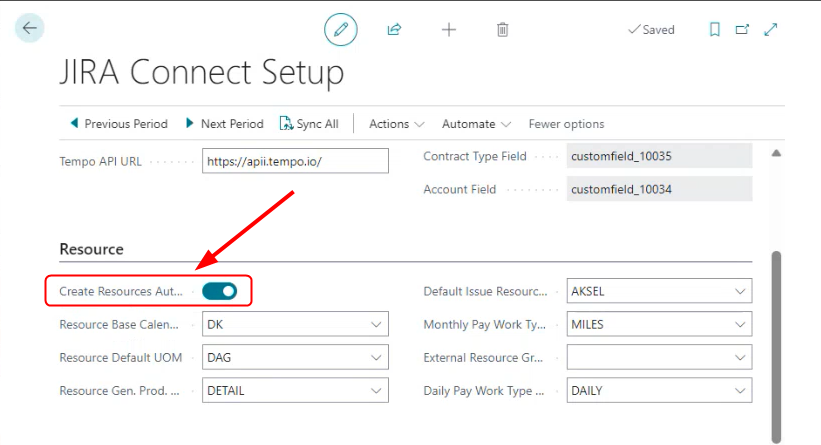The height and width of the screenshot is (445, 821).
Task: Click the Resource Default UOM label
Action: pyautogui.click(x=121, y=358)
